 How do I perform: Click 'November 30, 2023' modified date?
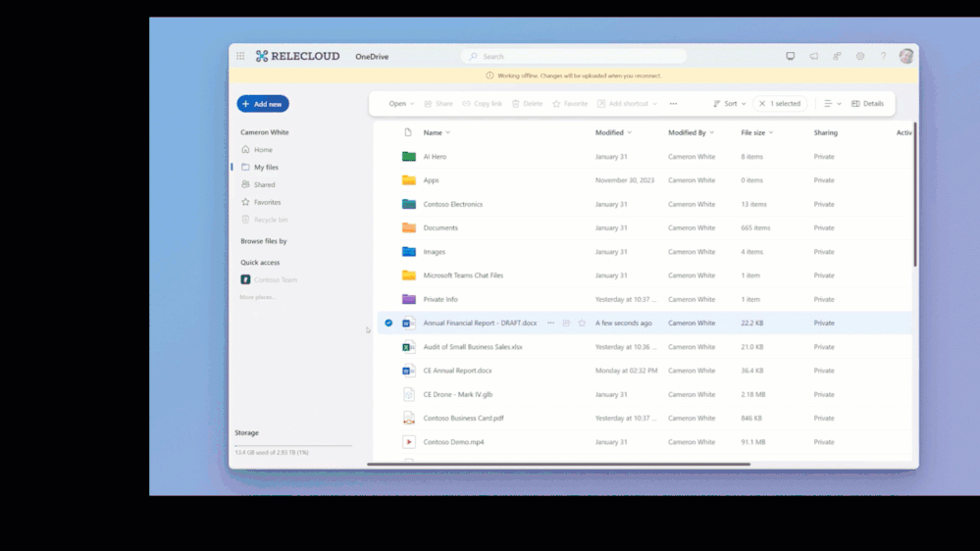click(x=624, y=180)
